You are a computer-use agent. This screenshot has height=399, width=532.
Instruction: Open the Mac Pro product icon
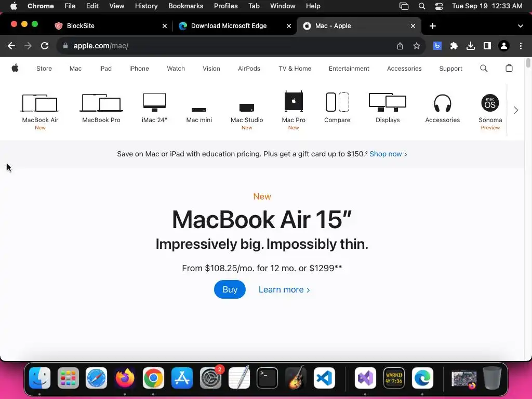(x=294, y=101)
